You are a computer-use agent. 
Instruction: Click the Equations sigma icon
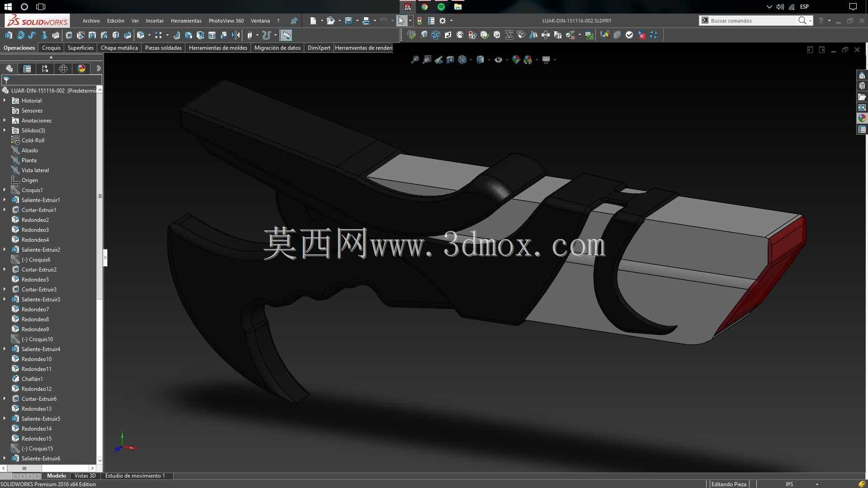[509, 35]
